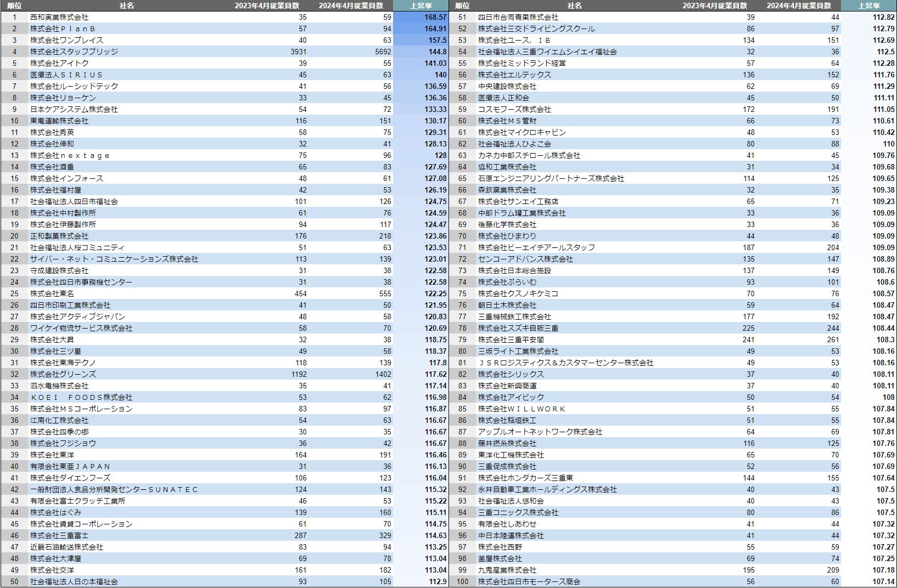Screen dimensions: 897x588
Task: Select 株式会社ダイエンフーズ
Action: 70,478
